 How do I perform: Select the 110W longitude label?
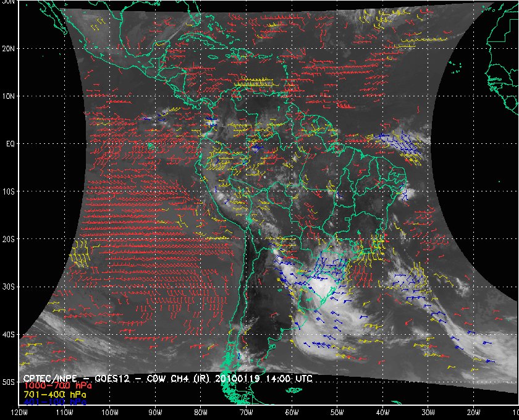coord(64,413)
